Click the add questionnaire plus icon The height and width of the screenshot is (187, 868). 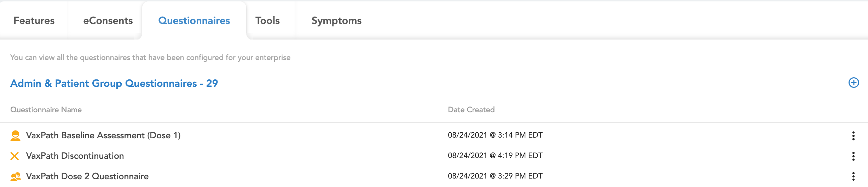tap(853, 83)
